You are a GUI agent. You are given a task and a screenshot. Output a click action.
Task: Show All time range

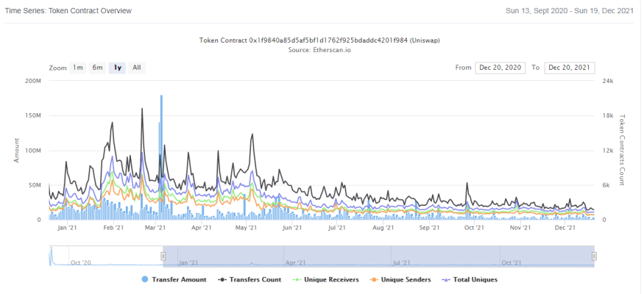pyautogui.click(x=137, y=68)
